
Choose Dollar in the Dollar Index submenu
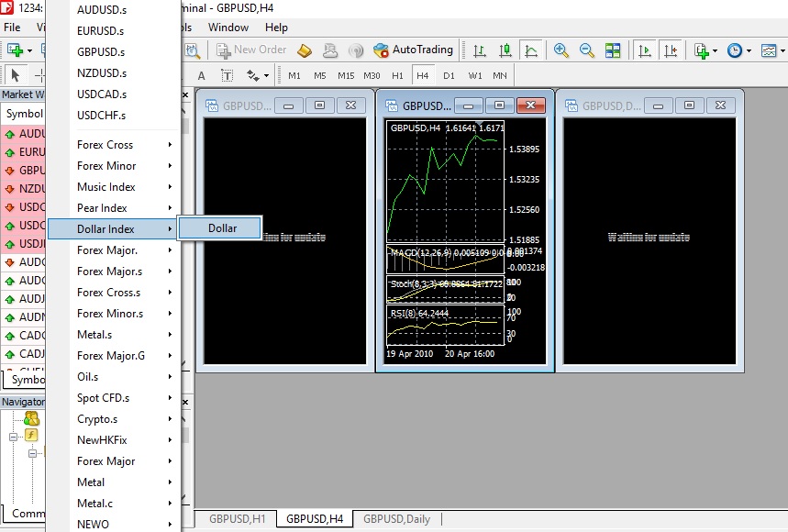tap(220, 228)
